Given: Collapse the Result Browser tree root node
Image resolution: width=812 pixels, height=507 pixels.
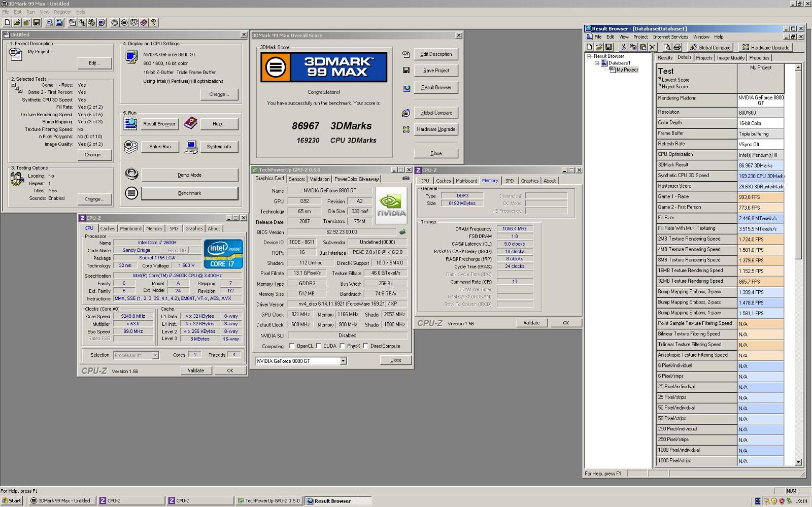Looking at the screenshot, I should point(589,56).
